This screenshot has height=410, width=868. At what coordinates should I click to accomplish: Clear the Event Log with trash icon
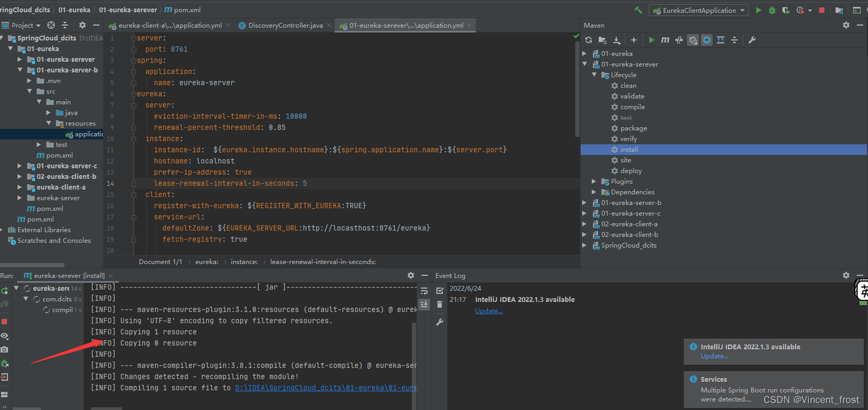click(440, 305)
